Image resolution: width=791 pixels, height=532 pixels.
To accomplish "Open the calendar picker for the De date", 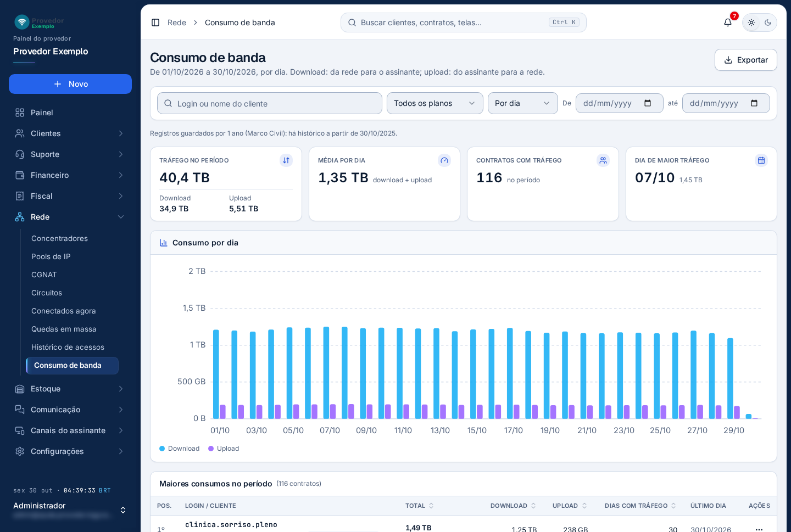I will tap(648, 103).
